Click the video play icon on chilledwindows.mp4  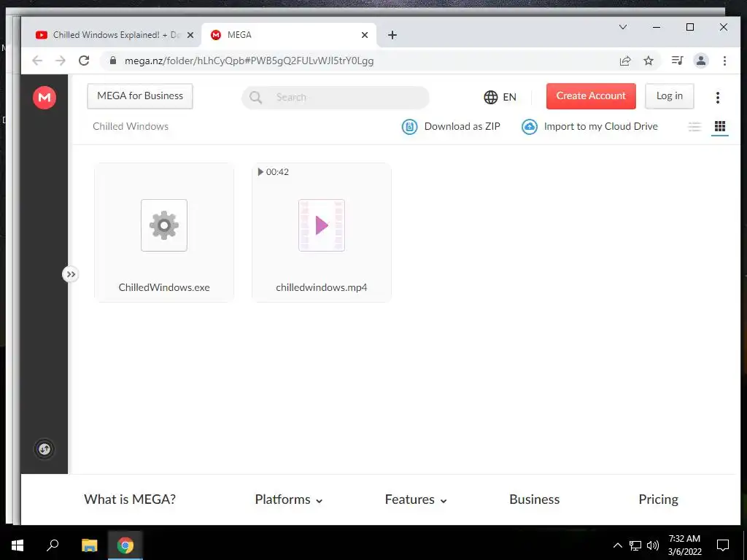[322, 225]
